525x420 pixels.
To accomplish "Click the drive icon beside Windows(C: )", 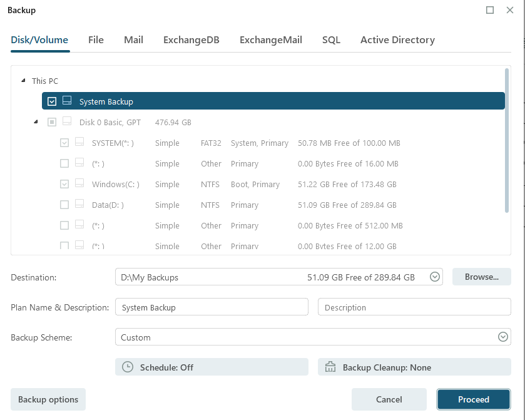I will point(79,184).
